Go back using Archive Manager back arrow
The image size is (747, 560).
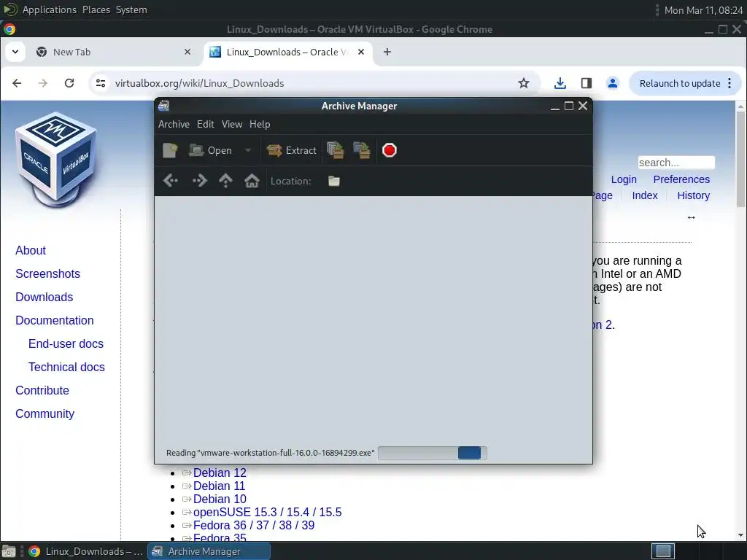[x=171, y=181]
